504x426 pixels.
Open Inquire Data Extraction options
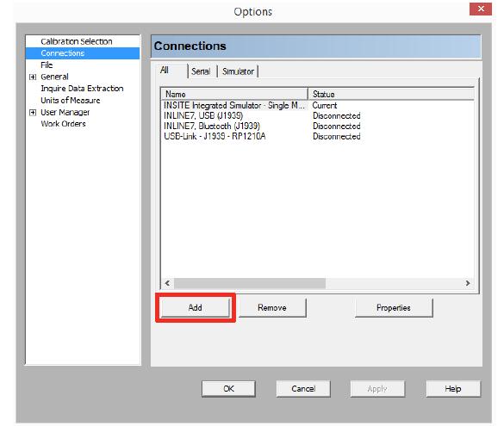coord(82,89)
